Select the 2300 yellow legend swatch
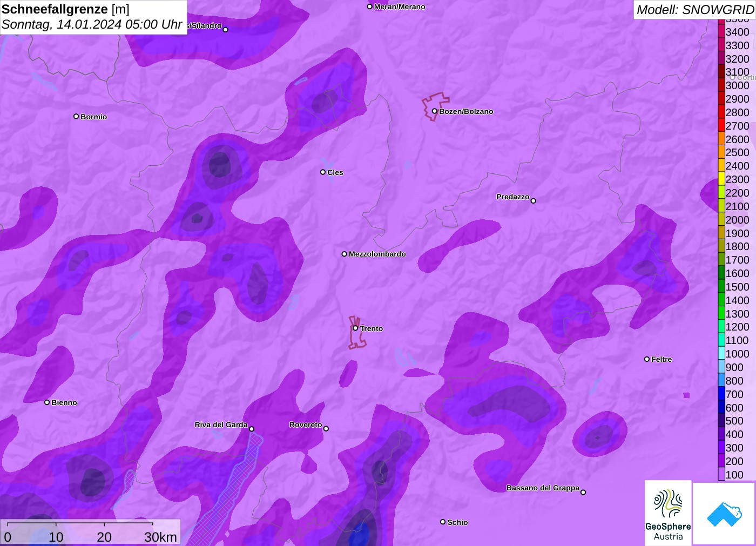The width and height of the screenshot is (756, 546). point(721,179)
